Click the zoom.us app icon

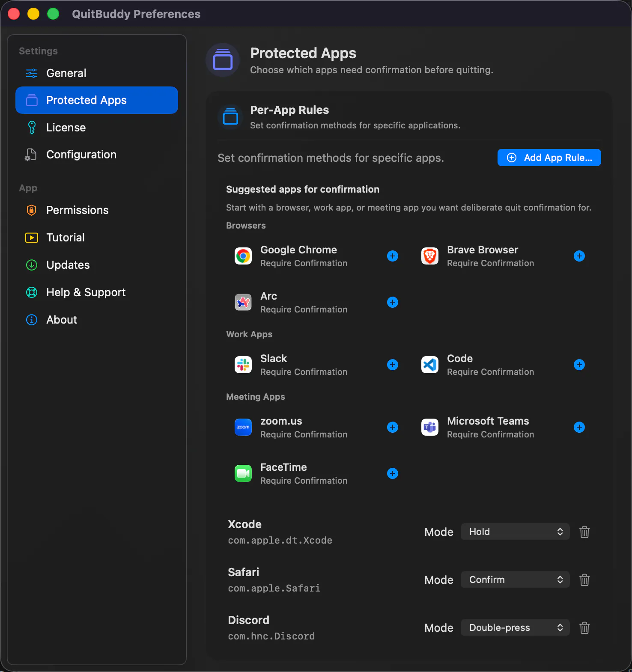[243, 427]
